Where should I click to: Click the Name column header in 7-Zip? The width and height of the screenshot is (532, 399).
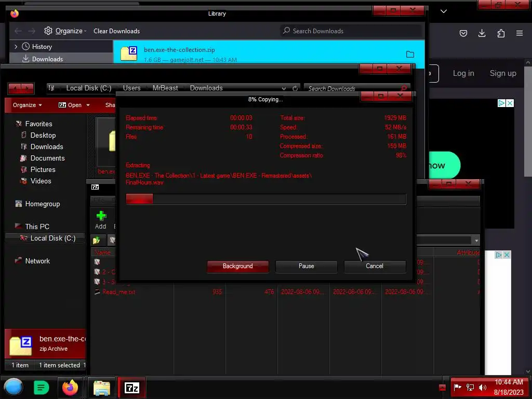tap(102, 252)
